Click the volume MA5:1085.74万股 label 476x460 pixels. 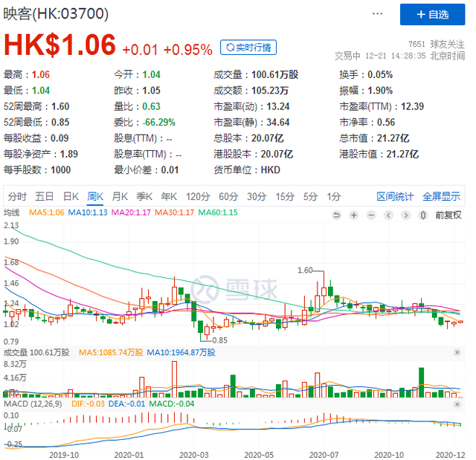click(x=111, y=352)
